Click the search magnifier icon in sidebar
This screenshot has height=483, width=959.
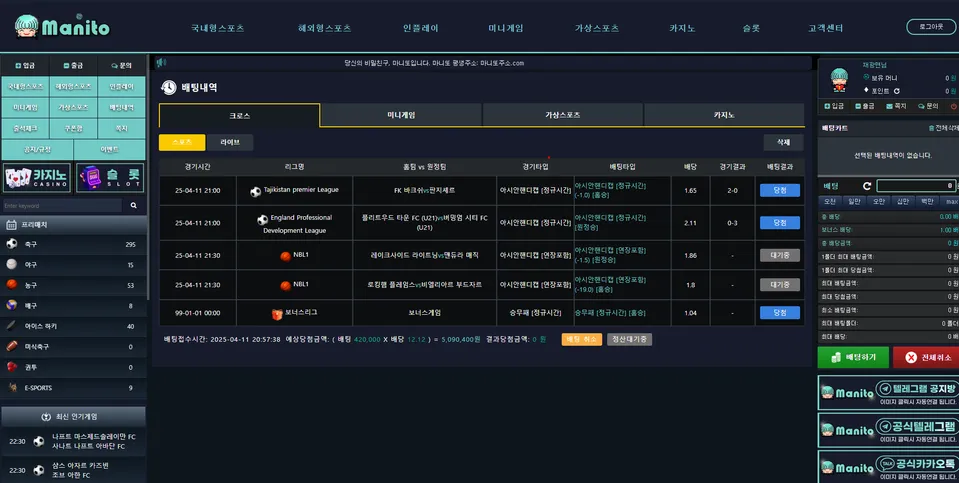click(133, 205)
